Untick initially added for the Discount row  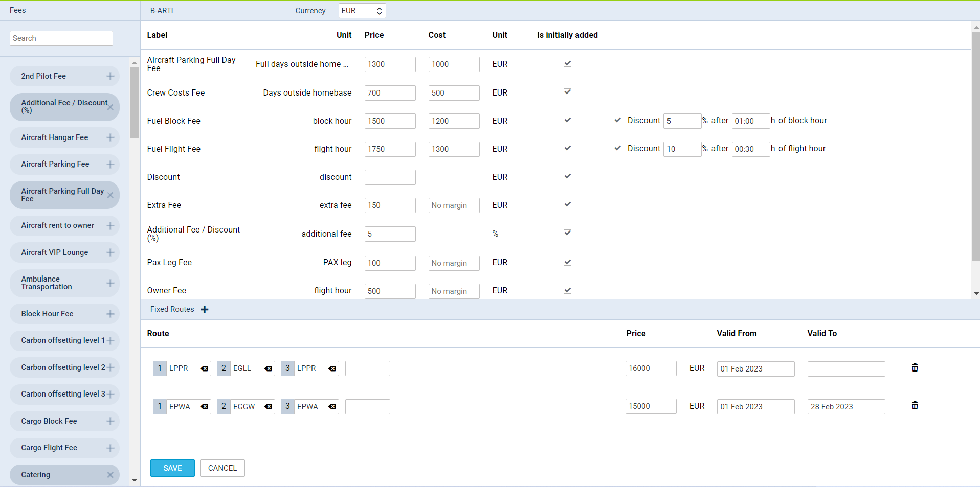(567, 176)
